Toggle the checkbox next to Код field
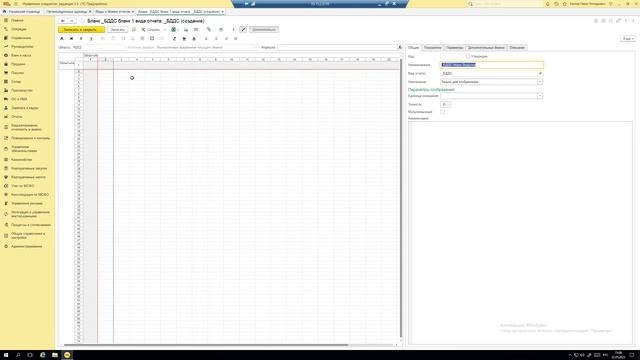Viewport: 640px width, 360px height. pos(468,56)
